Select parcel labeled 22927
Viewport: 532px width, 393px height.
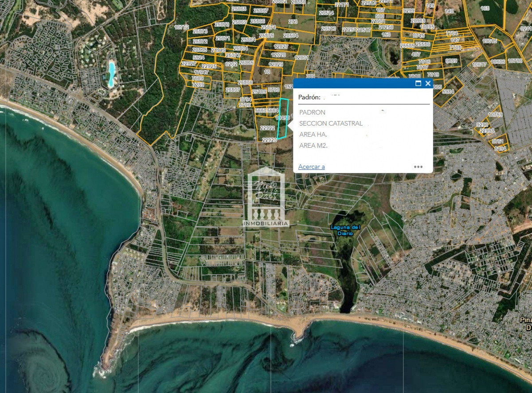[x=188, y=63]
